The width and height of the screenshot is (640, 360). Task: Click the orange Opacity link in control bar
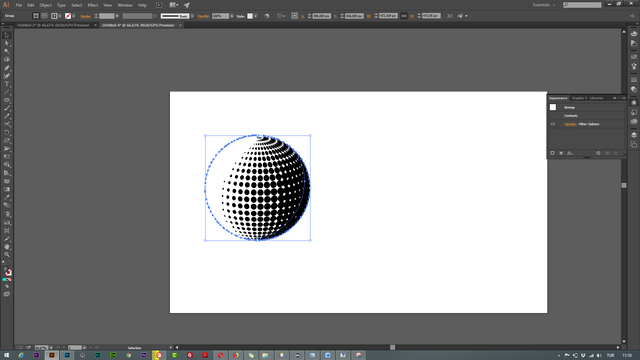pos(203,16)
